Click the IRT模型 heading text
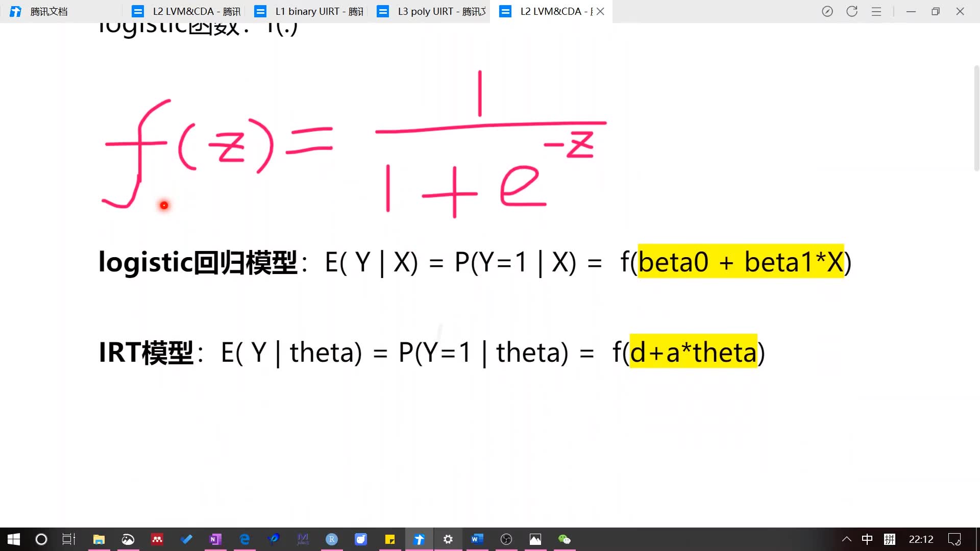Image resolution: width=980 pixels, height=551 pixels. [x=146, y=353]
